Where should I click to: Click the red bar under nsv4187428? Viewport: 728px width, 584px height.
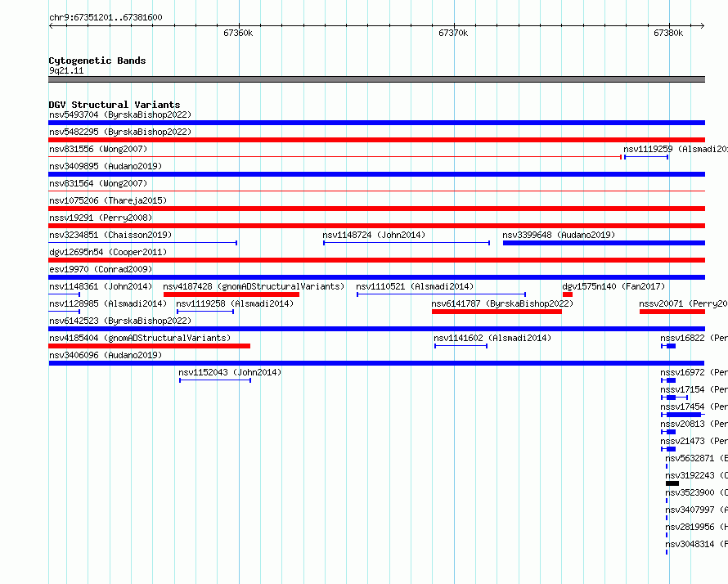point(231,294)
